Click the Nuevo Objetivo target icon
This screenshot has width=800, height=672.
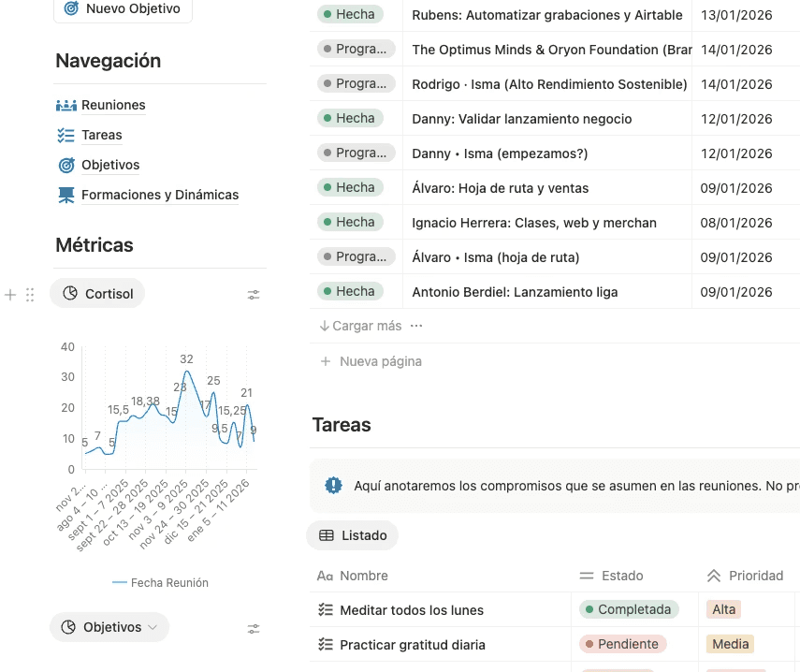[x=71, y=7]
